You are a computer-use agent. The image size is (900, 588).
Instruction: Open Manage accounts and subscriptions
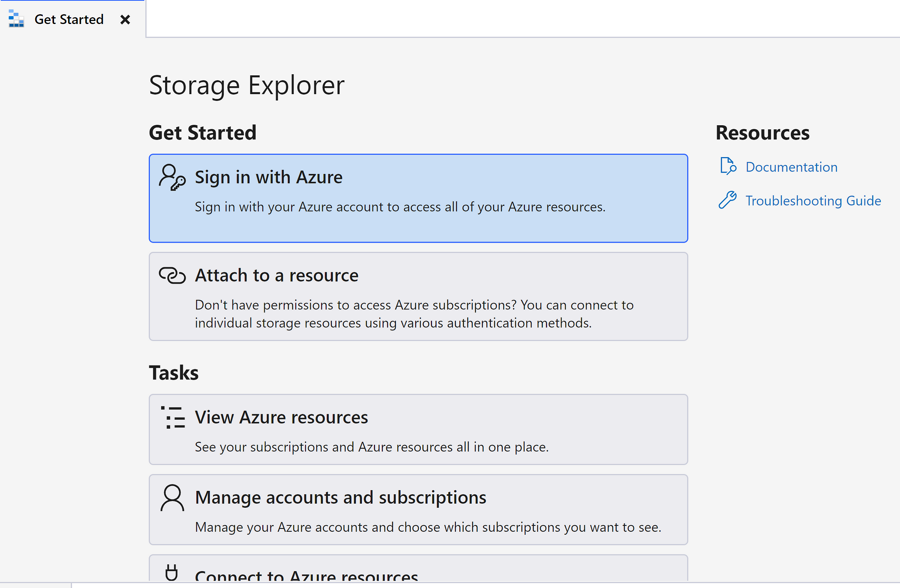point(418,510)
